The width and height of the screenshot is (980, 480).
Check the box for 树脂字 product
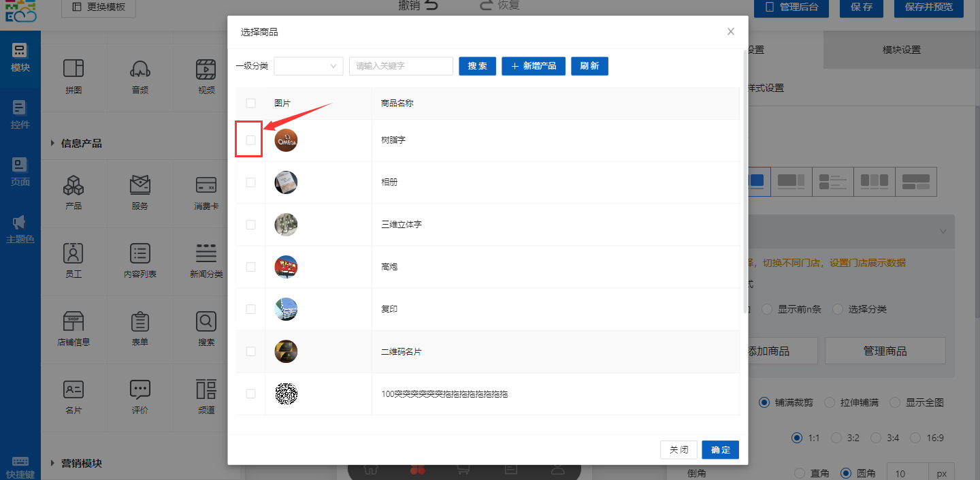coord(250,140)
